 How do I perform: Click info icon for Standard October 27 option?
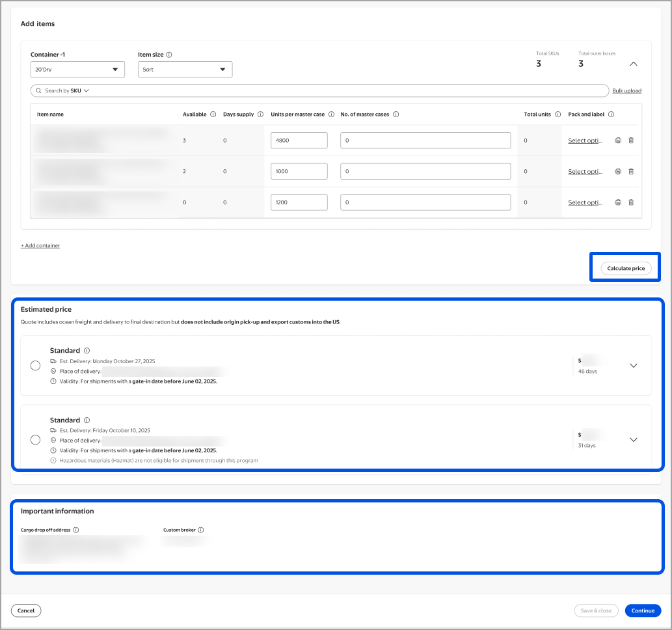click(87, 351)
